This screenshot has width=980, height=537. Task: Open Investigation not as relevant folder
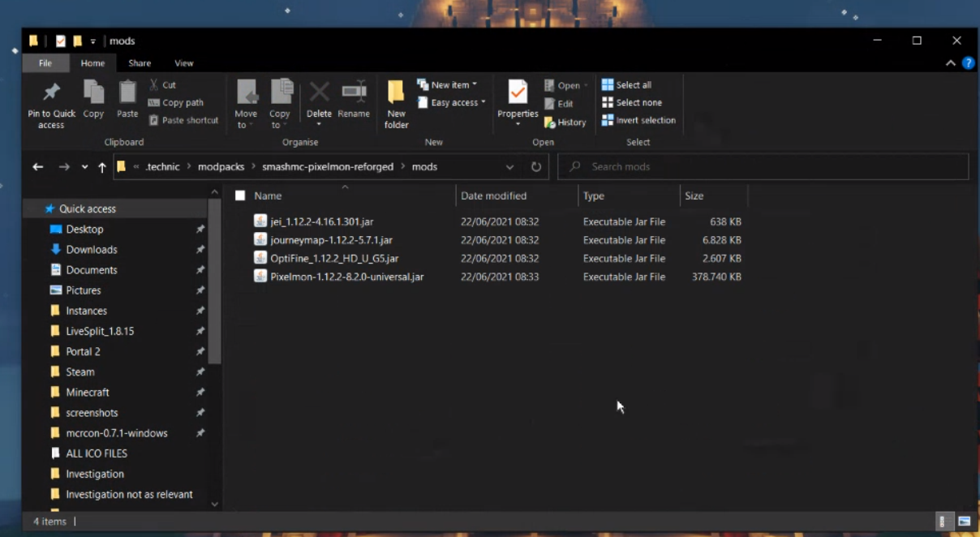click(x=129, y=494)
